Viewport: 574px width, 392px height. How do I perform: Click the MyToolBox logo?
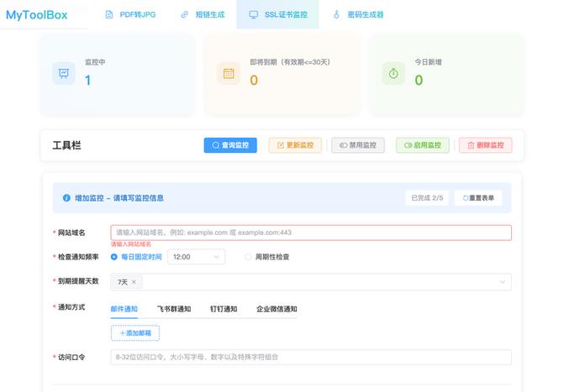37,14
